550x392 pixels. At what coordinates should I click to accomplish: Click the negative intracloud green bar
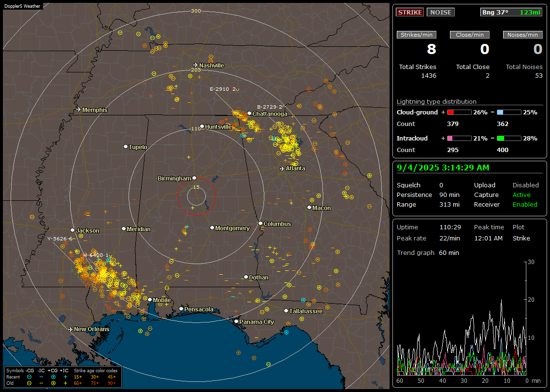click(509, 139)
